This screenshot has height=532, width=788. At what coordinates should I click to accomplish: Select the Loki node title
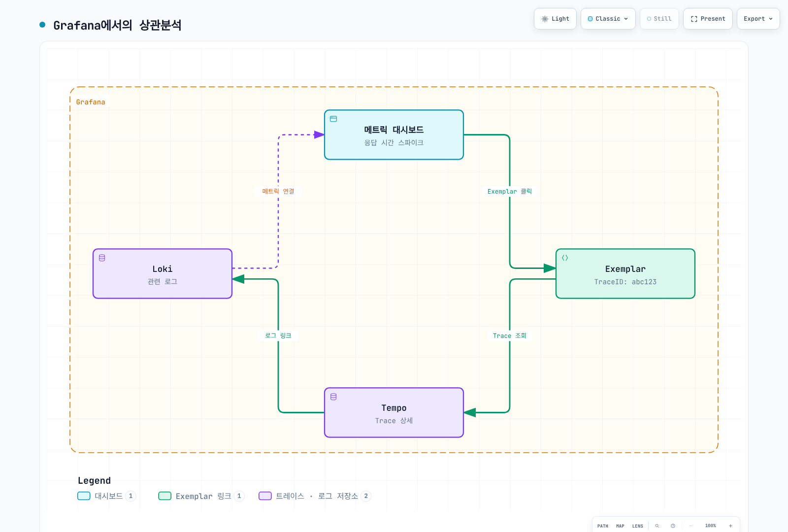pyautogui.click(x=163, y=269)
